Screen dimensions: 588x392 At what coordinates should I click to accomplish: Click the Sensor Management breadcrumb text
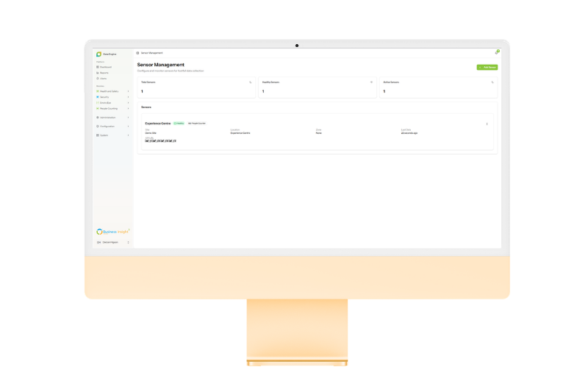click(152, 53)
